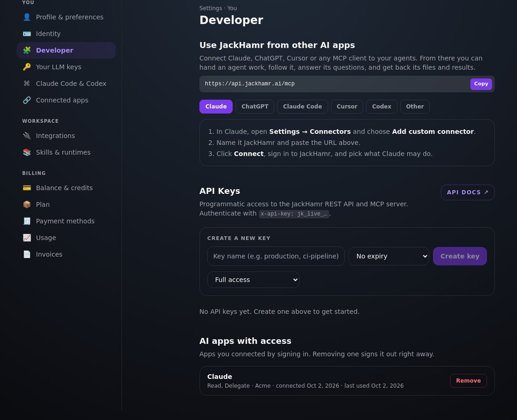Open workspace Integrations page
Image resolution: width=517 pixels, height=420 pixels.
(x=66, y=136)
